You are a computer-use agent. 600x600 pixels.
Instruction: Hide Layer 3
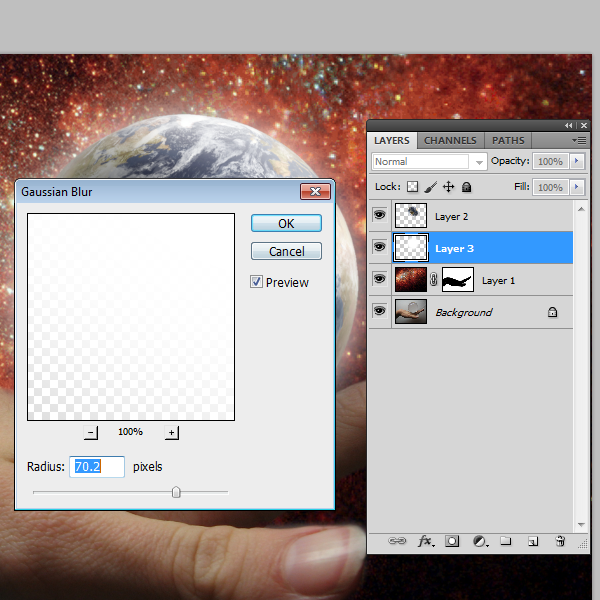coord(379,247)
